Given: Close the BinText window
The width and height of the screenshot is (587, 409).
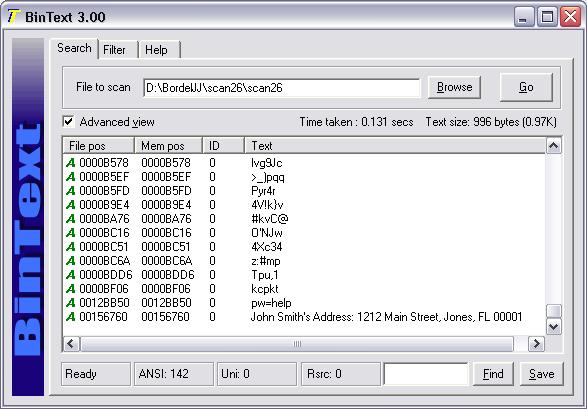Looking at the screenshot, I should click(570, 17).
